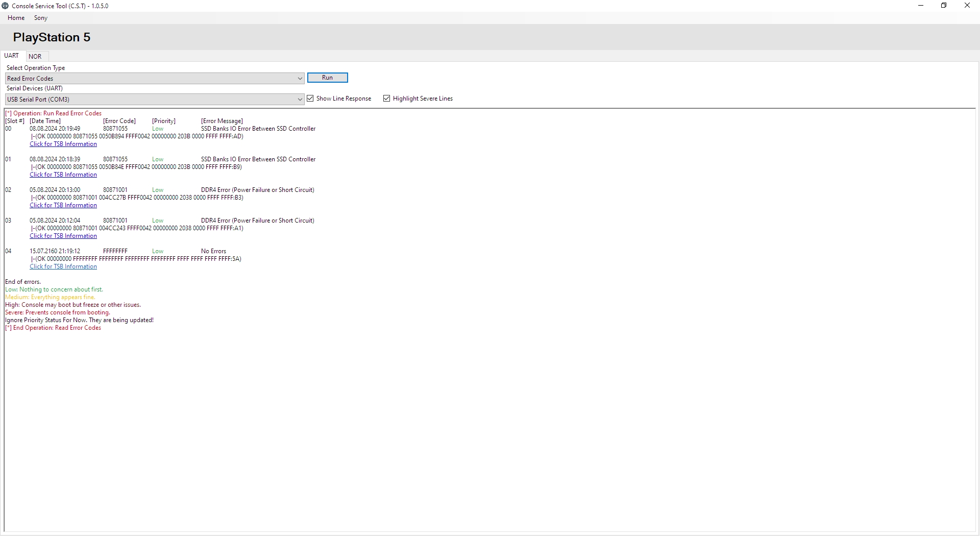Screen dimensions: 980x536
Task: Open TSB Information link for slot 01
Action: 63,175
